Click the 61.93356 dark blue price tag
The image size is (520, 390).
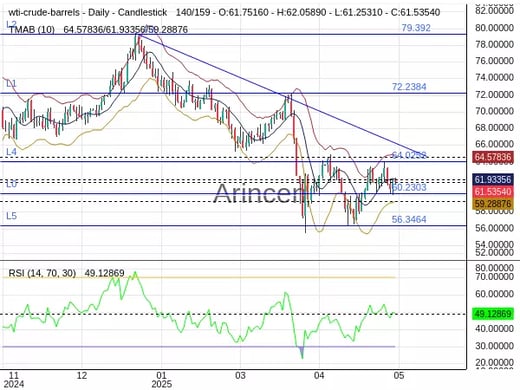point(493,180)
